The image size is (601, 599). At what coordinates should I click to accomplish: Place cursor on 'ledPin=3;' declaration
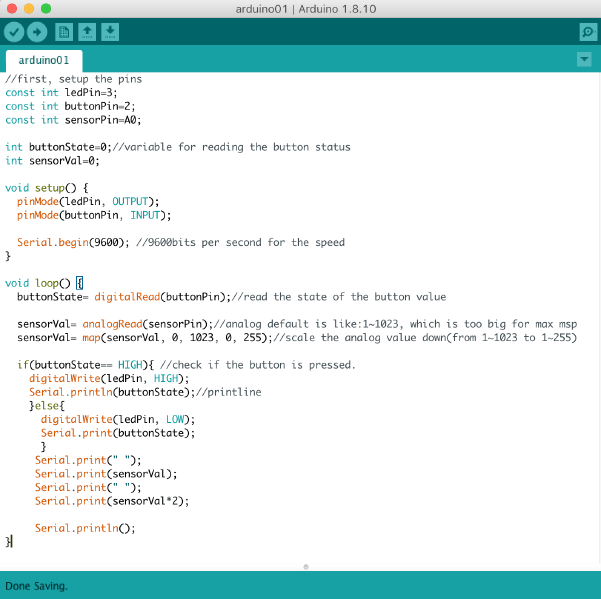click(x=91, y=93)
